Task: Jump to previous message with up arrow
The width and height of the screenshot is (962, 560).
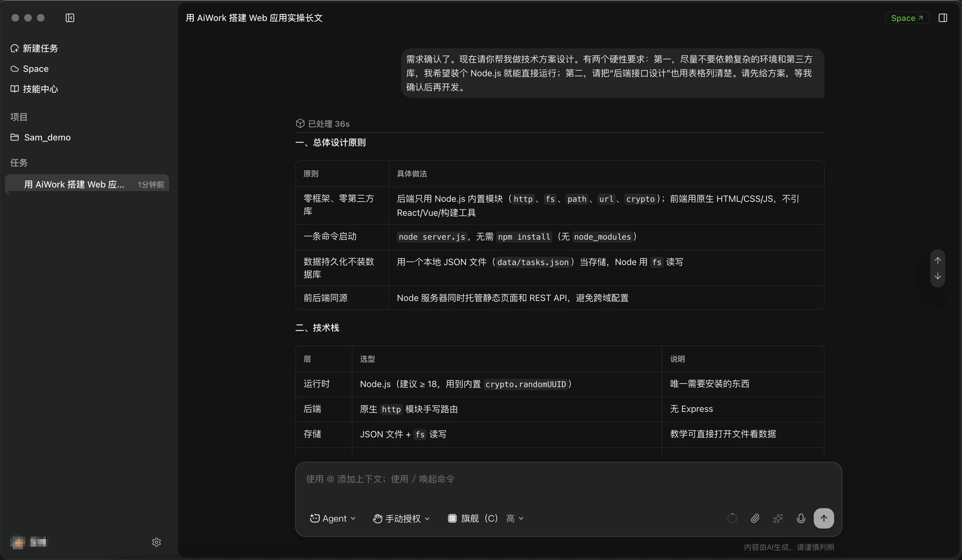Action: pyautogui.click(x=938, y=261)
